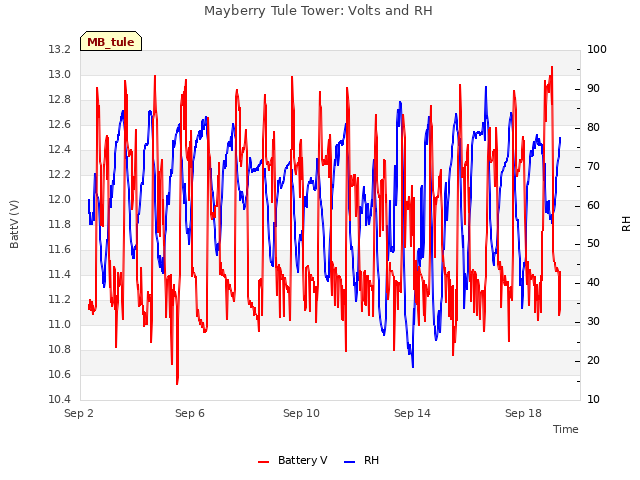Viewport: 640px width, 480px height.
Task: Click the 10.4 voltage tick label
Action: [x=60, y=400]
